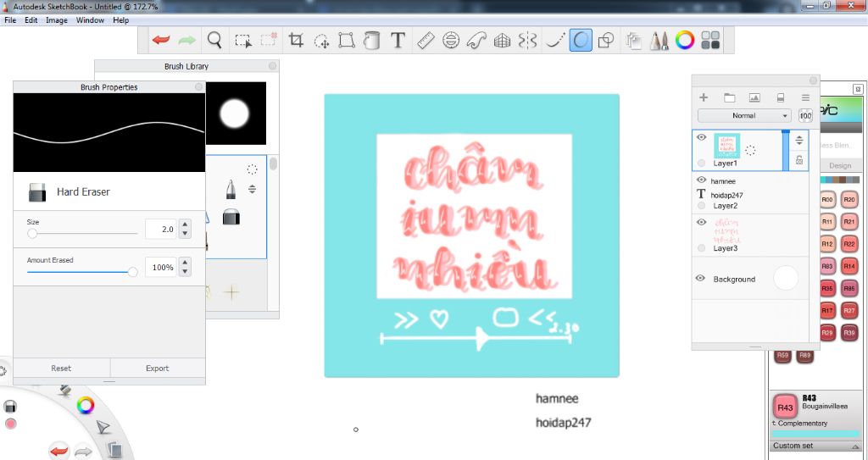This screenshot has width=868, height=460.
Task: Expand the Custom set panel arrow
Action: [857, 446]
